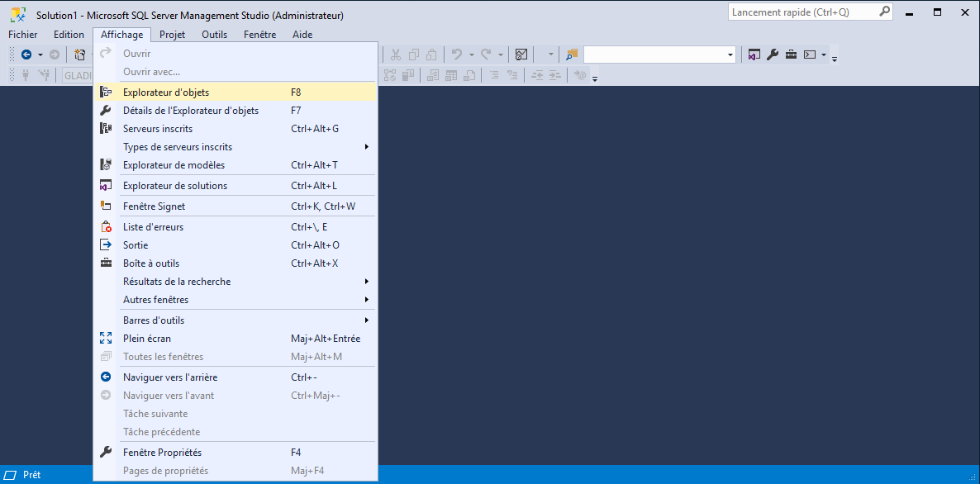980x484 pixels.
Task: Click the command window icon in the toolbar
Action: coord(810,55)
